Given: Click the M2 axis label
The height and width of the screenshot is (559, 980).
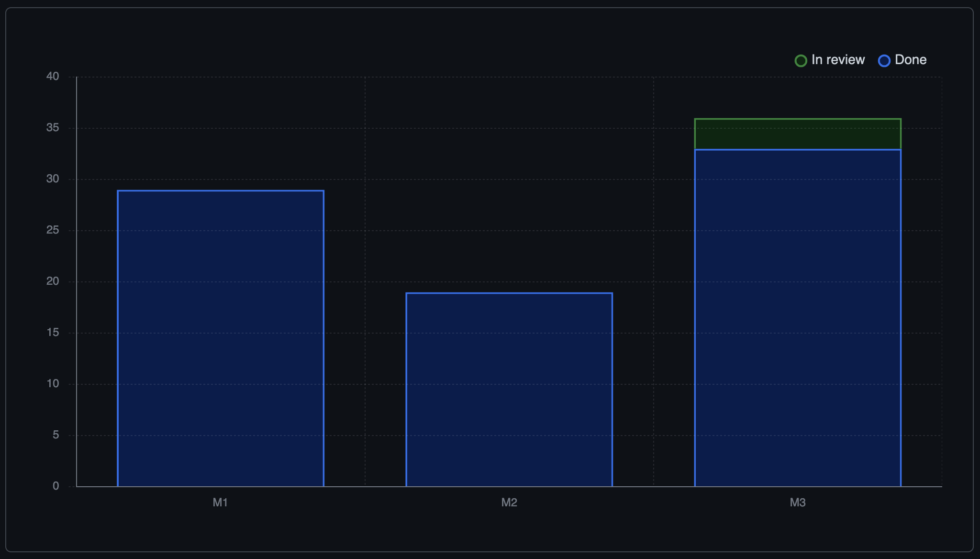Looking at the screenshot, I should tap(509, 503).
